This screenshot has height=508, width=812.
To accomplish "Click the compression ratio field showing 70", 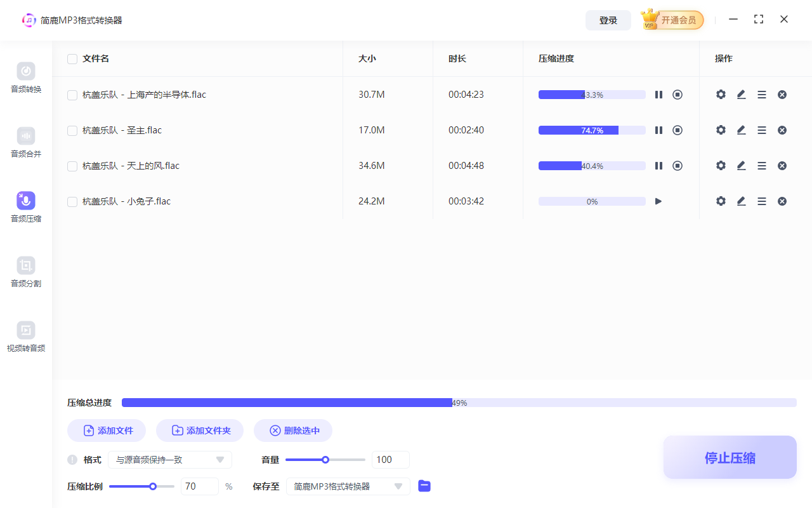I will click(x=200, y=486).
